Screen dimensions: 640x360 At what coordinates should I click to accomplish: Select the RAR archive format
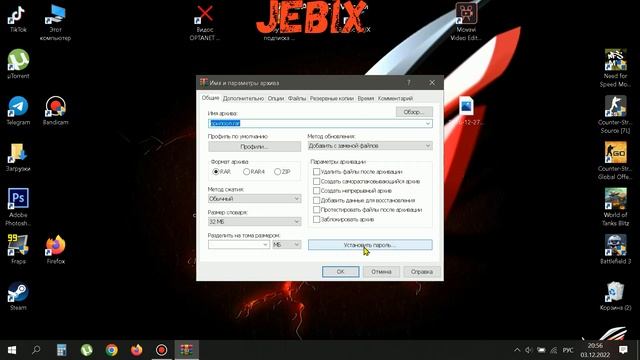point(222,172)
